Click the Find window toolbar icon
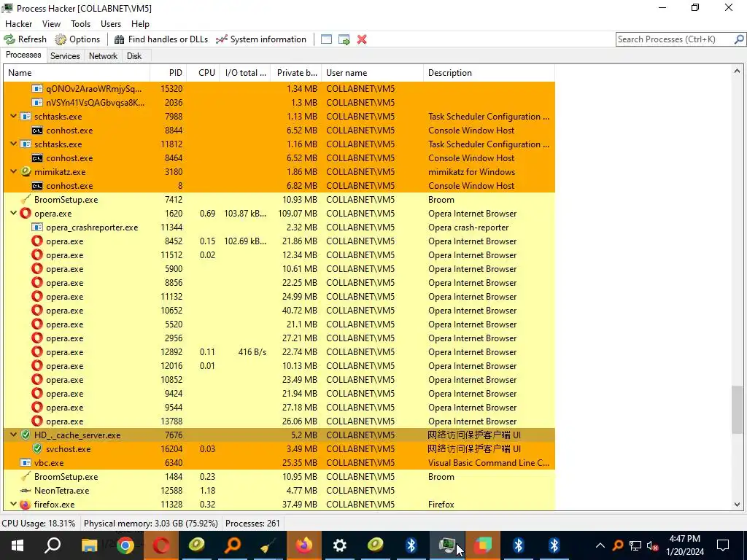Viewport: 747px width, 560px height. (x=326, y=39)
